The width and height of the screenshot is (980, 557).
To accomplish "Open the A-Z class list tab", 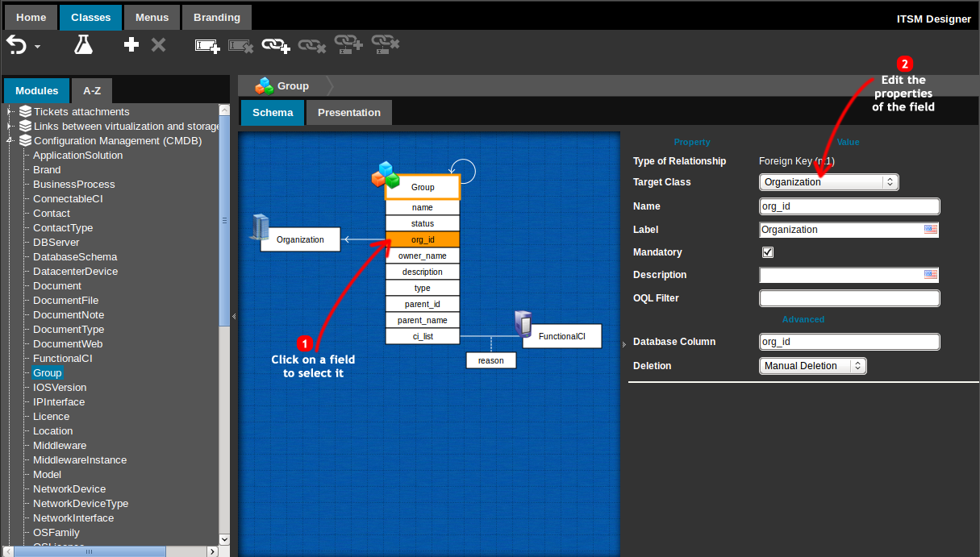I will 92,91.
